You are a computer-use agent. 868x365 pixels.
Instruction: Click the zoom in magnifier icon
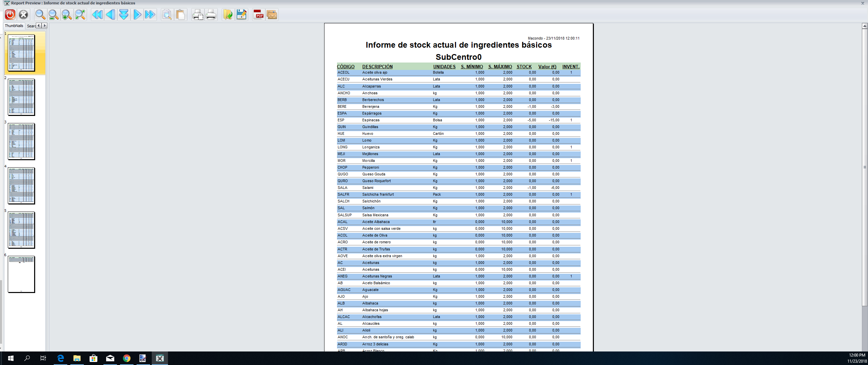click(67, 15)
